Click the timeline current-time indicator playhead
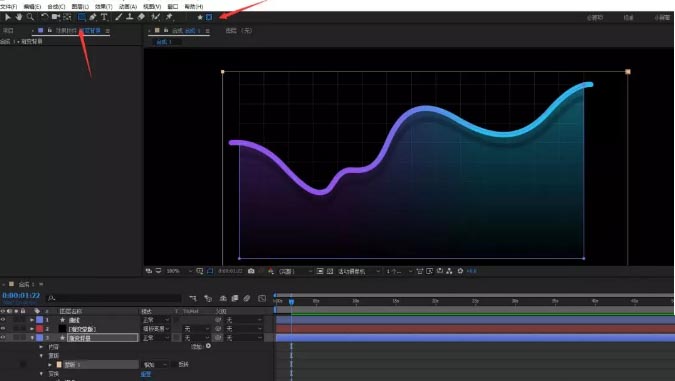This screenshot has height=381, width=675. [291, 302]
